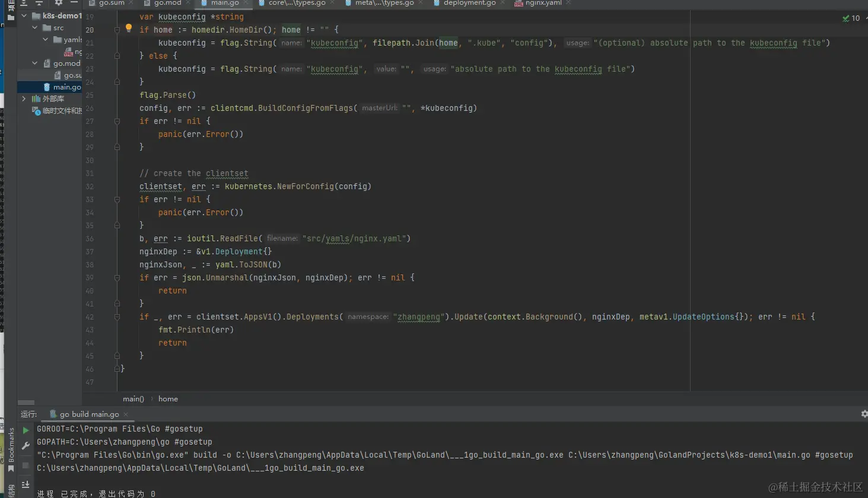Collapse the yamls folder node

(x=46, y=40)
